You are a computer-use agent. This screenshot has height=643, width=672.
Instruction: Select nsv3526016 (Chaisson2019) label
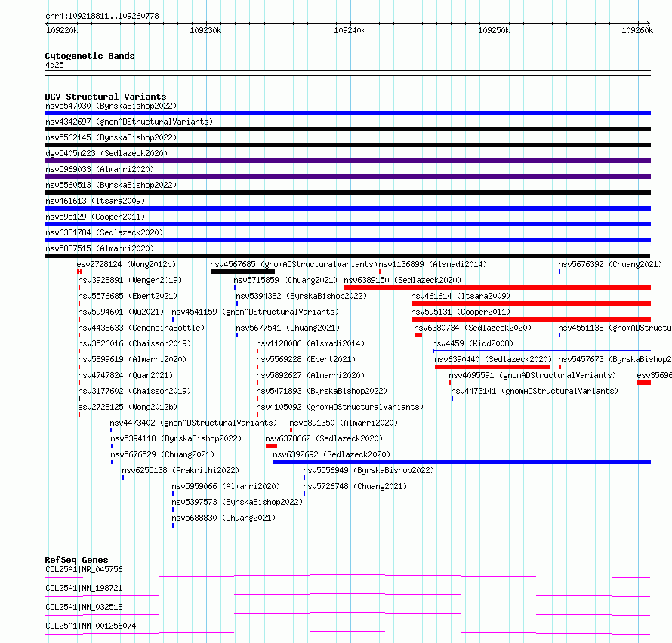tap(134, 343)
